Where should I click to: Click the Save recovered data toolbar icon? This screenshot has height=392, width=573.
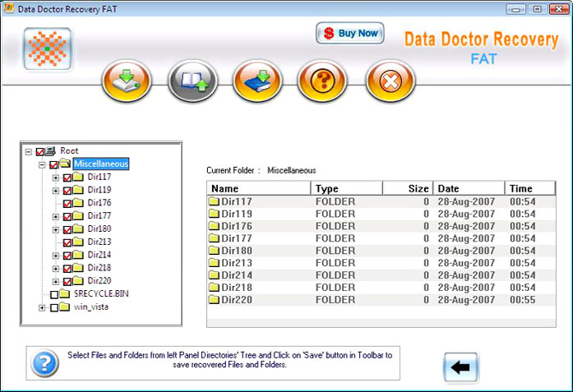pos(127,81)
